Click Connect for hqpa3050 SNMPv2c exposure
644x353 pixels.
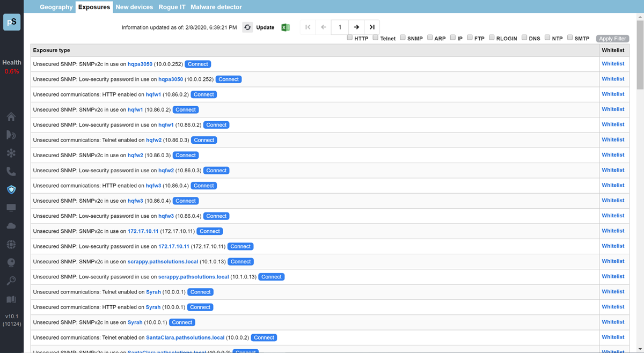pyautogui.click(x=197, y=64)
